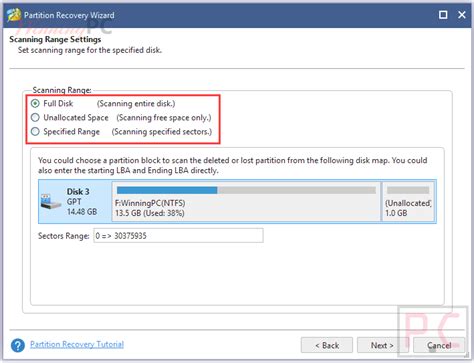
Task: Click the Sectors Range input field
Action: click(178, 236)
